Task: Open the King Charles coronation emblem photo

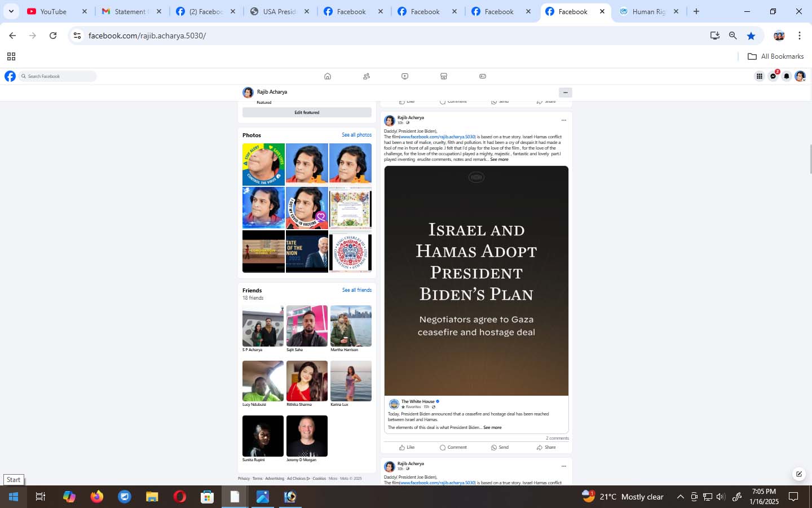Action: pos(350,251)
